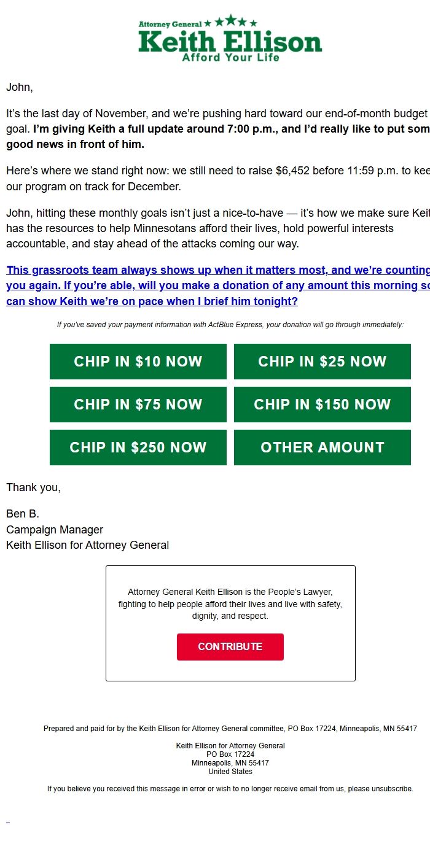
Task: Chip in $250 now
Action: (138, 447)
